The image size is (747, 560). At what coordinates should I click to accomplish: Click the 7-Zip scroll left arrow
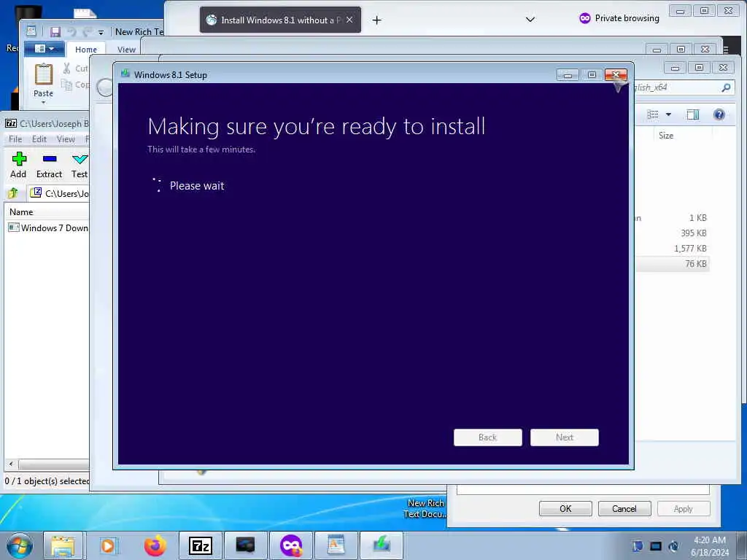click(11, 463)
